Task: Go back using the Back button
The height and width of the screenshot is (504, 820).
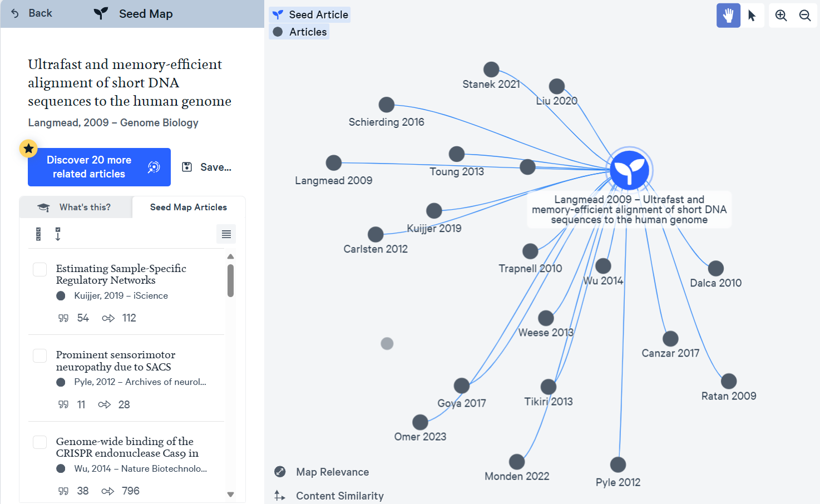Action: pos(32,13)
